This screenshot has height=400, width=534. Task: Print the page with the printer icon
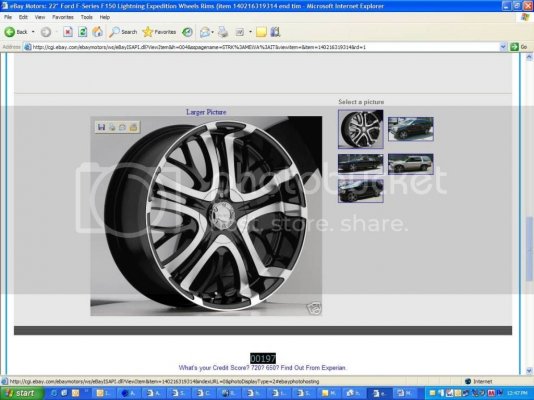click(x=223, y=32)
